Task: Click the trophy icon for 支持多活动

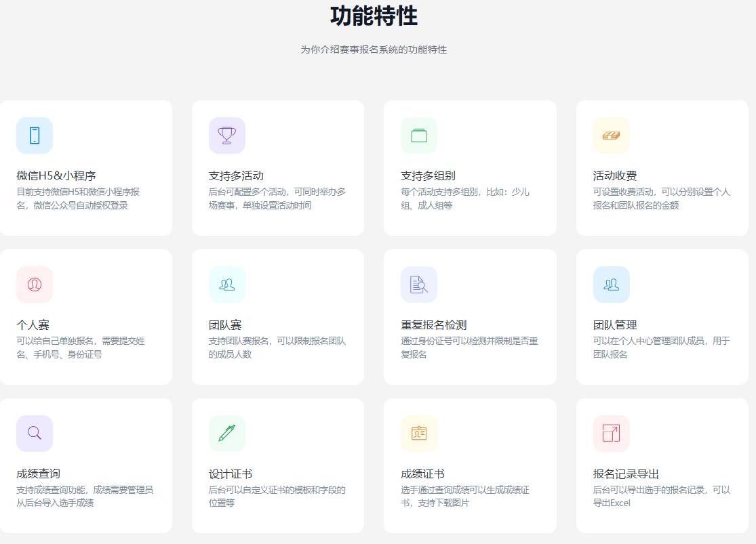Action: (226, 135)
